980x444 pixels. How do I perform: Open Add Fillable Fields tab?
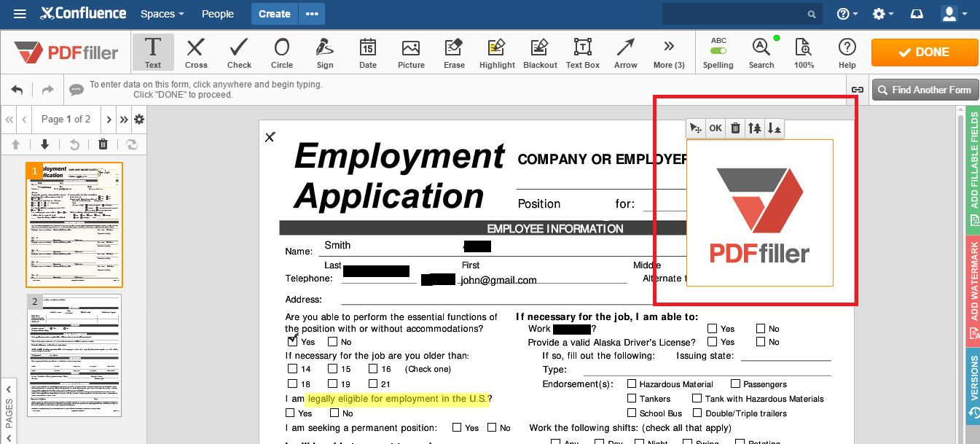(x=973, y=170)
